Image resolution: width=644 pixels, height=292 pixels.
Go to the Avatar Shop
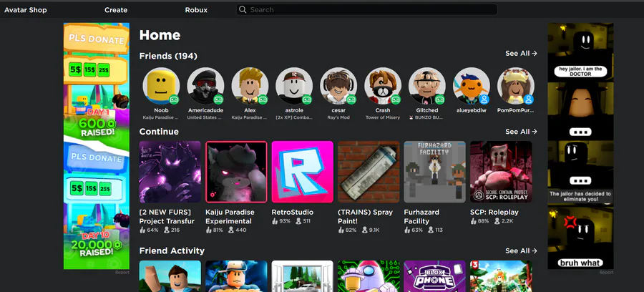(x=26, y=10)
